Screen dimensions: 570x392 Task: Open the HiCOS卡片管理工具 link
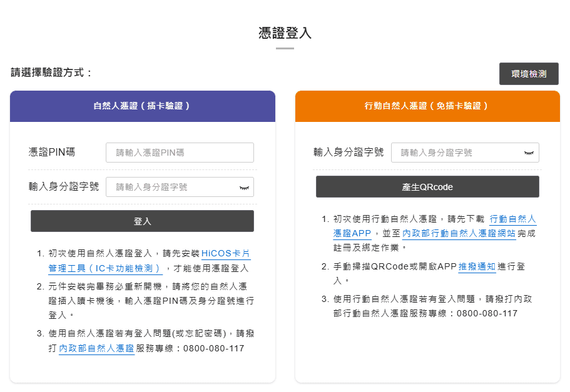[x=150, y=261]
